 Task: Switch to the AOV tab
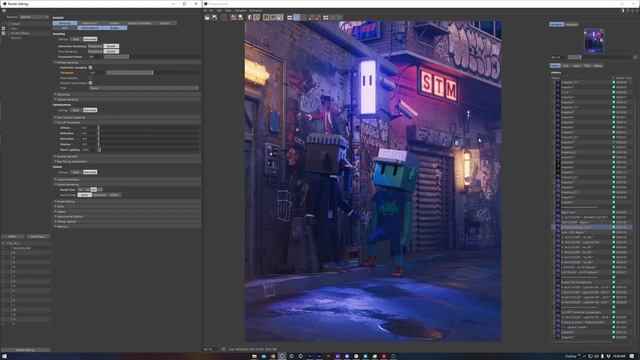[x=64, y=28]
